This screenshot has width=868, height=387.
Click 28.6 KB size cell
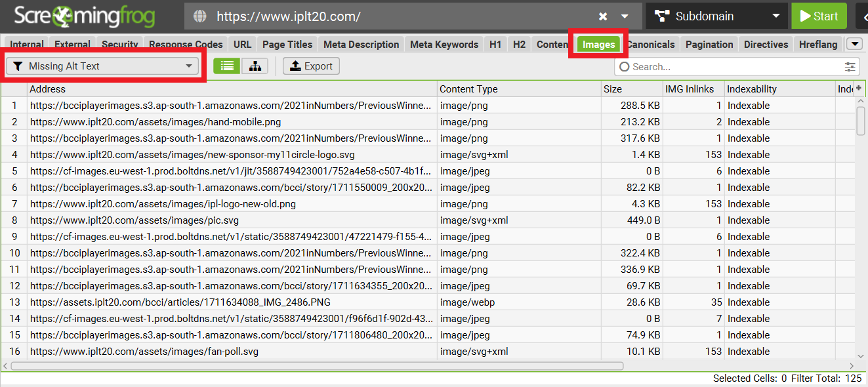pyautogui.click(x=632, y=302)
